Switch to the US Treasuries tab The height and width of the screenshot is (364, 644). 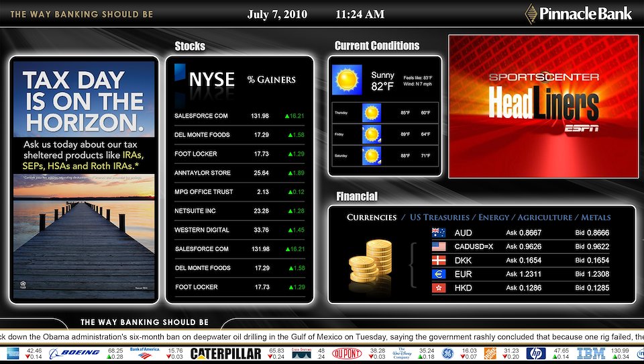point(439,217)
